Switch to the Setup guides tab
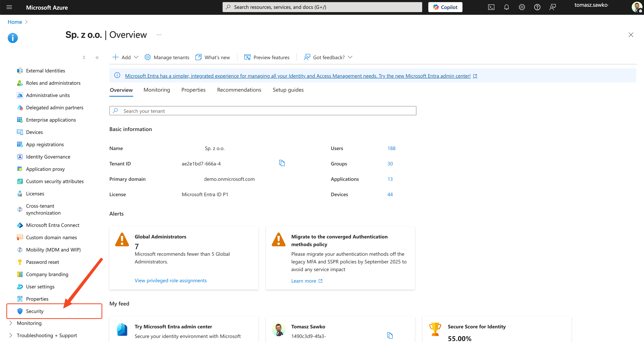 tap(288, 90)
